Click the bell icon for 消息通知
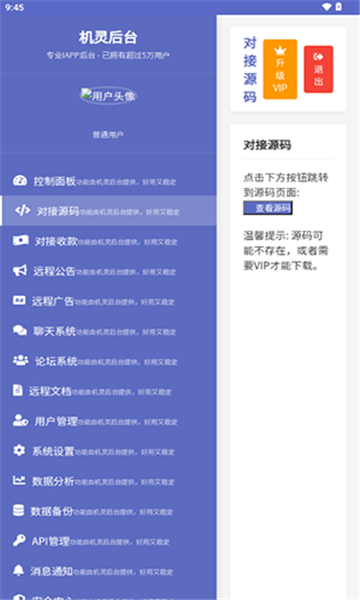The height and width of the screenshot is (600, 360). click(x=18, y=570)
